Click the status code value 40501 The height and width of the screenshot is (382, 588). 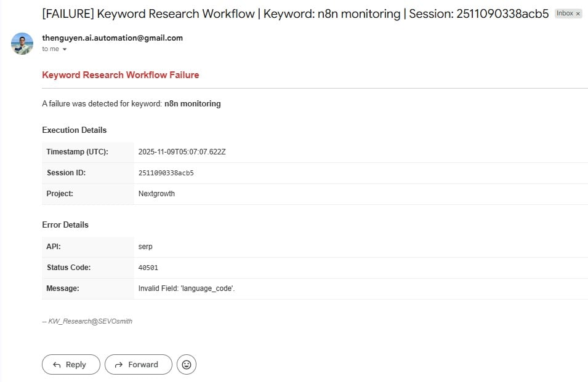[148, 268]
